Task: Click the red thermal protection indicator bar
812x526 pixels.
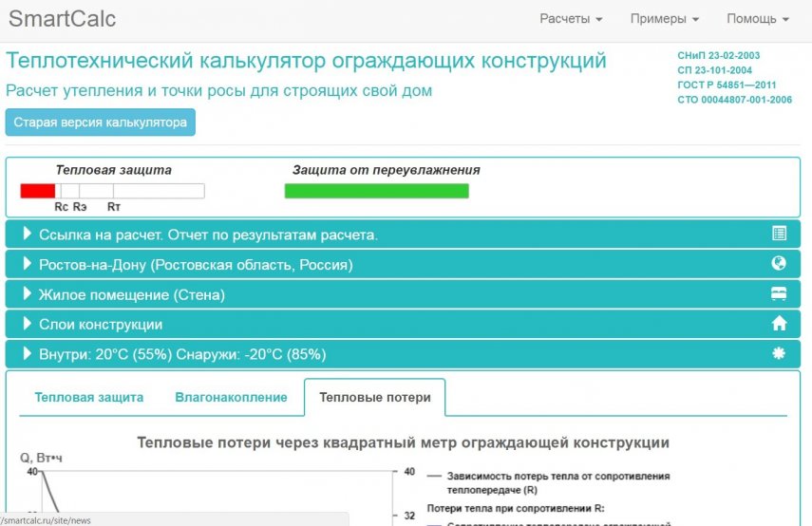Action: pyautogui.click(x=38, y=191)
